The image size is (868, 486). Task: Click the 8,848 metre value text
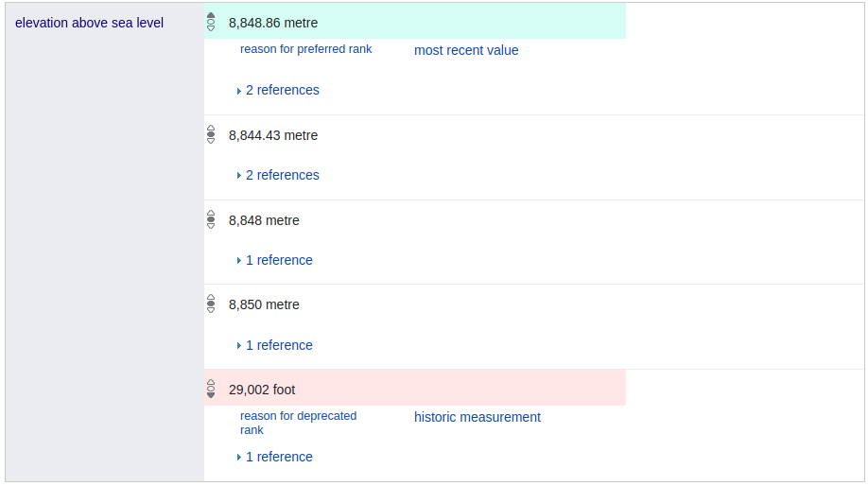pos(264,220)
